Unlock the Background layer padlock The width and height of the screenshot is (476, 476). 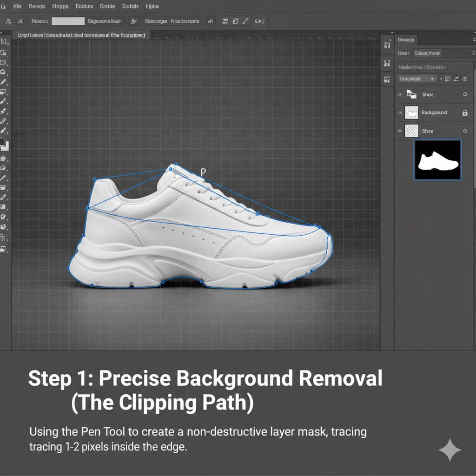465,113
